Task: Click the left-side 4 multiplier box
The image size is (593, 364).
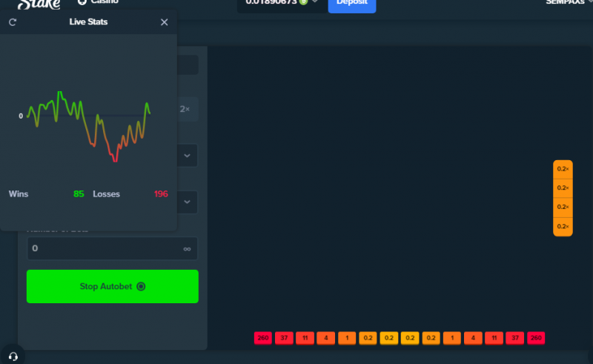Action: [x=326, y=338]
